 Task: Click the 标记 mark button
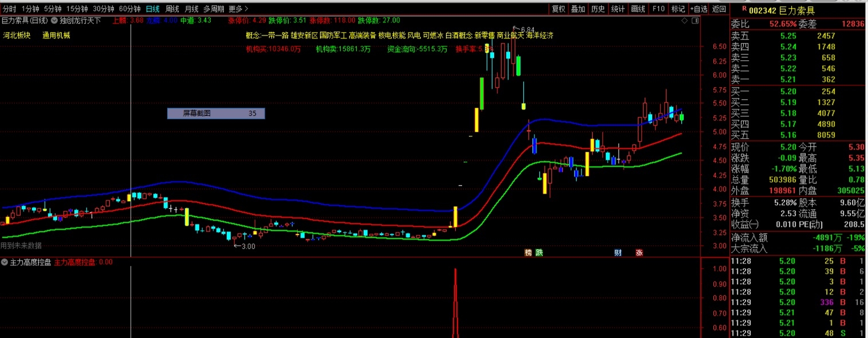[678, 9]
